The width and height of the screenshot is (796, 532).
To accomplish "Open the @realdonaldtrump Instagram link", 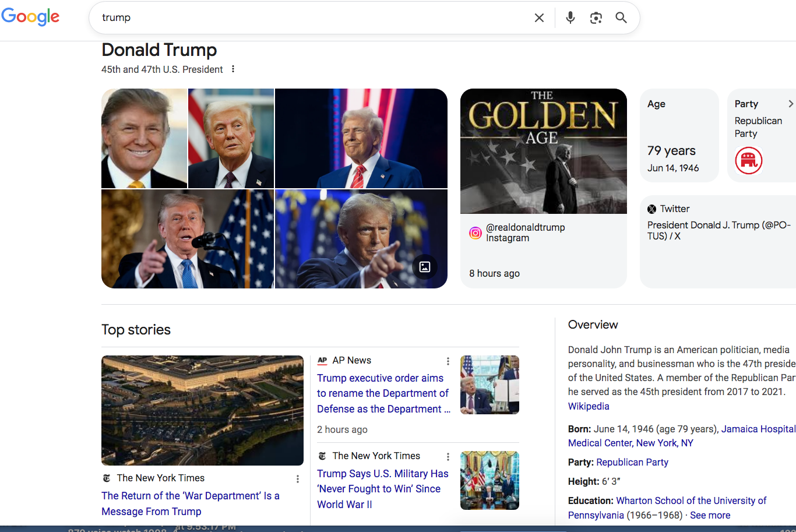I will pos(526,232).
